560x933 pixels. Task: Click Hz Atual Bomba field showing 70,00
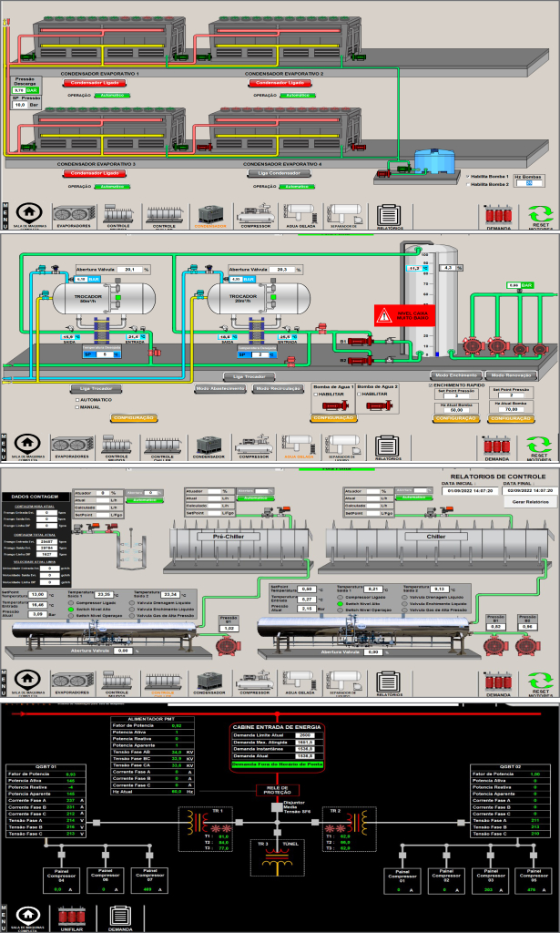coord(513,410)
